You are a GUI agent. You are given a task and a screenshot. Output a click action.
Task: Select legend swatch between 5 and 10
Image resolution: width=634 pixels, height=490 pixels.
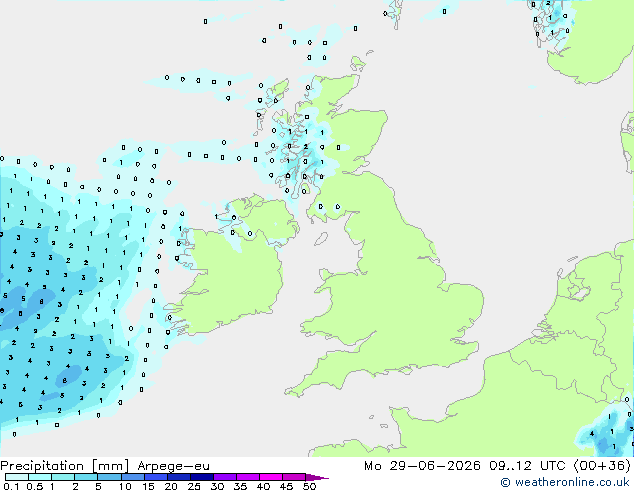click(109, 477)
